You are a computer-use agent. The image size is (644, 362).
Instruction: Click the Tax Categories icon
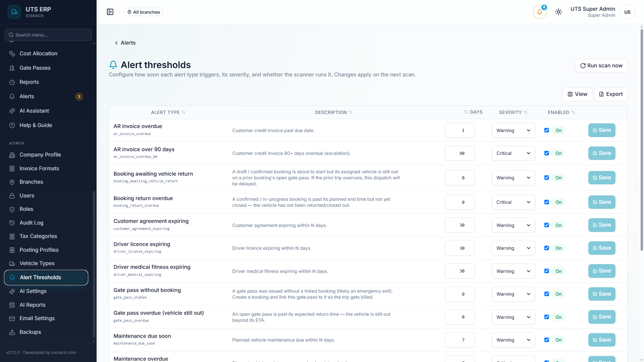click(12, 236)
